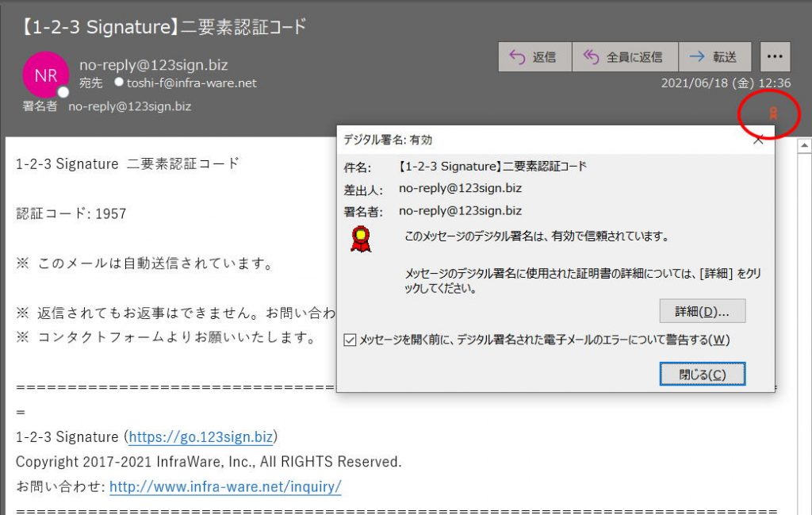812x515 pixels.
Task: Click the 転送 forward button
Action: [x=714, y=56]
